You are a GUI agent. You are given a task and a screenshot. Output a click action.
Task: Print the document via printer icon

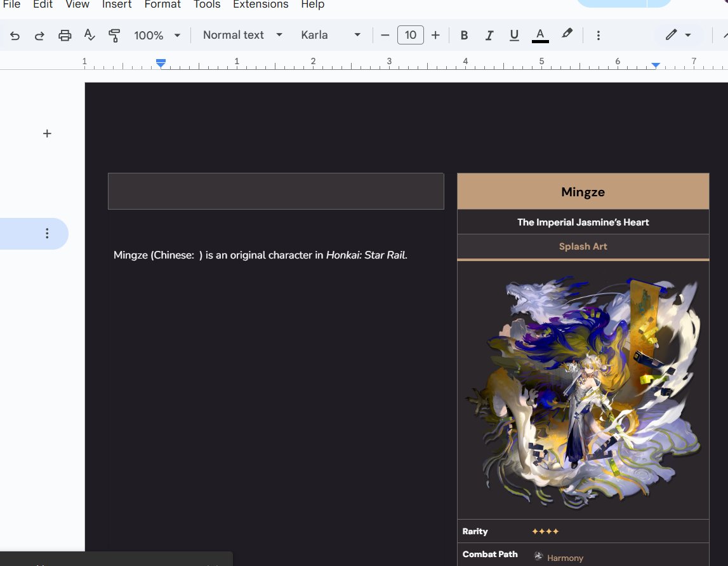tap(65, 36)
